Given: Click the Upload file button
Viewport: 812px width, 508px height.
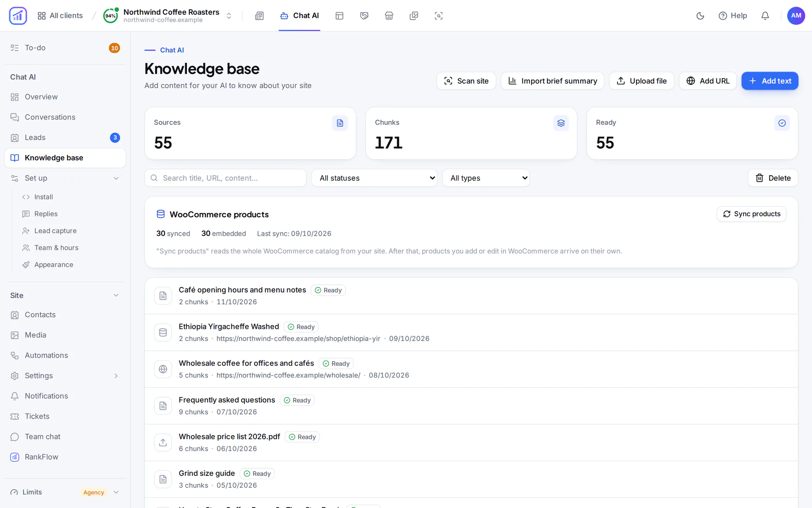Looking at the screenshot, I should tap(642, 81).
